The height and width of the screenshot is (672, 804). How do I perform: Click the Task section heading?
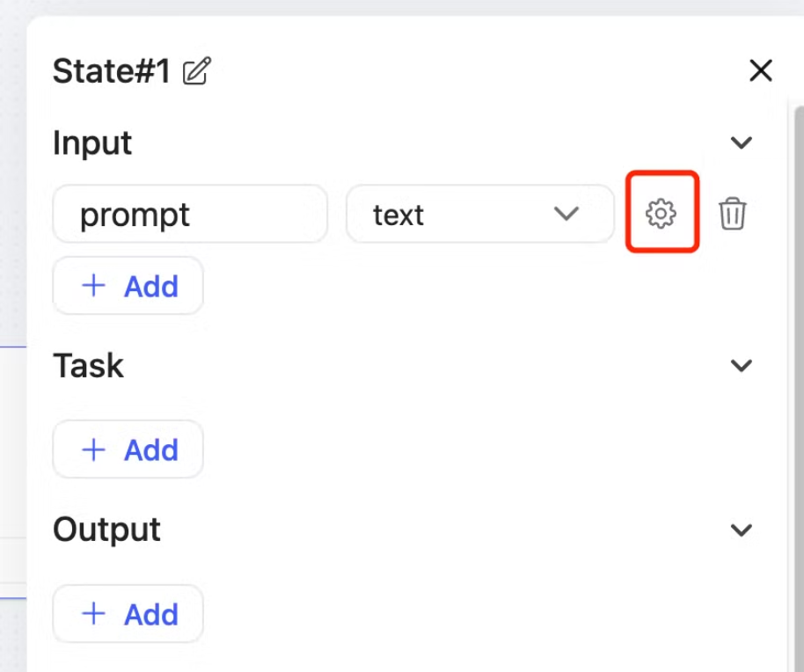click(88, 365)
